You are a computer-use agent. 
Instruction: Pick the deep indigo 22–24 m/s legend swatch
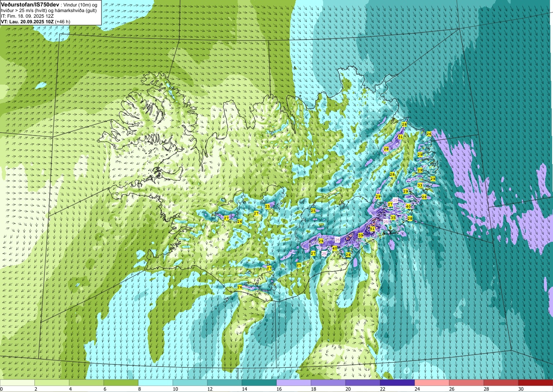pyautogui.click(x=397, y=383)
